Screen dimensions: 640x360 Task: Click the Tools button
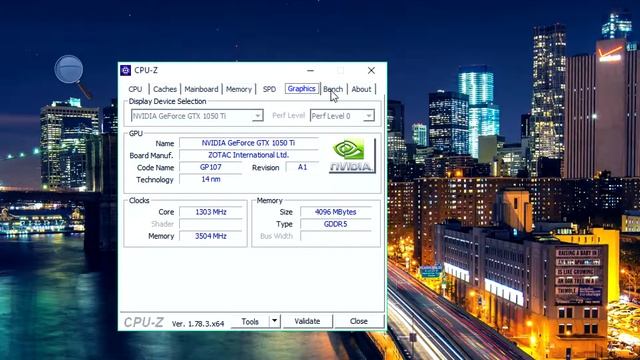250,321
